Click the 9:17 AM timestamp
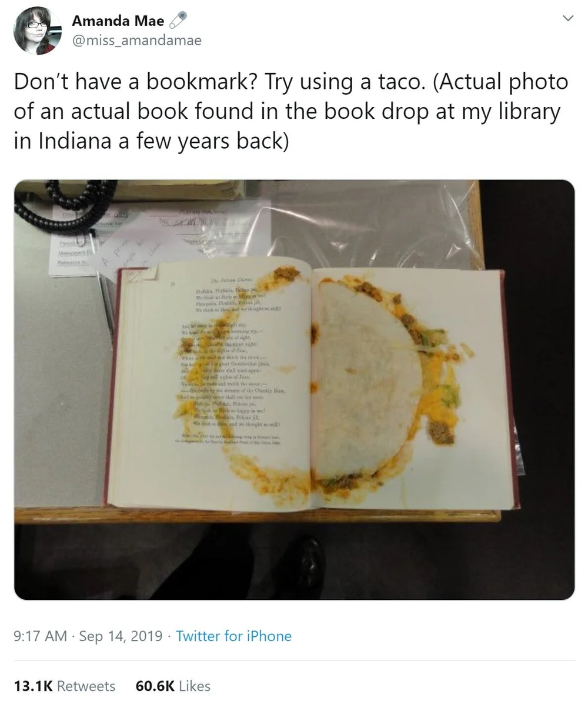 [x=40, y=636]
